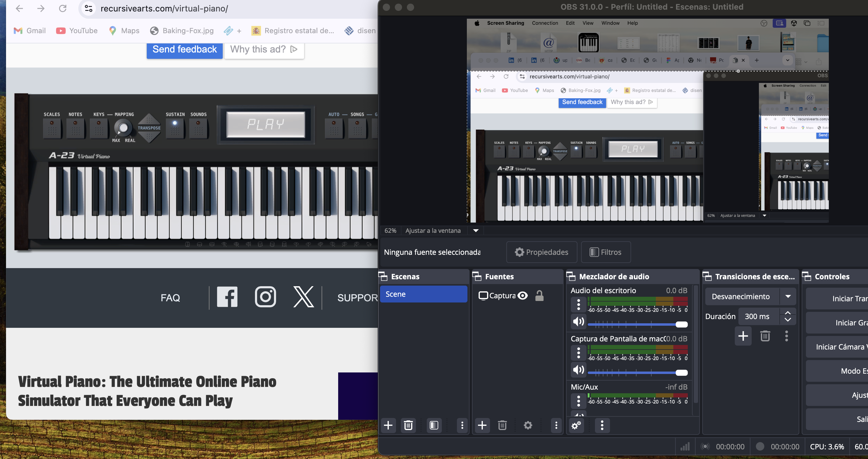868x459 pixels.
Task: Toggle the SUSTAIN button on the browser piano
Action: click(x=175, y=128)
